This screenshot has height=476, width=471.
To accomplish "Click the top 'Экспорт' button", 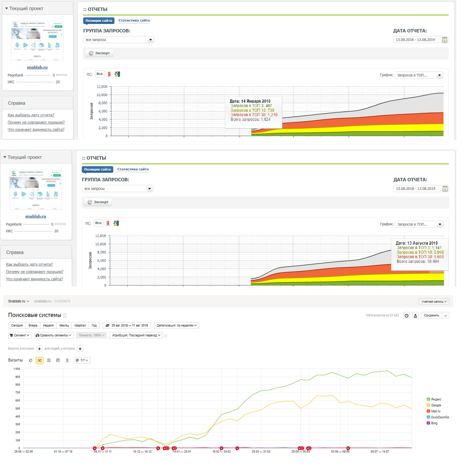I will click(100, 54).
